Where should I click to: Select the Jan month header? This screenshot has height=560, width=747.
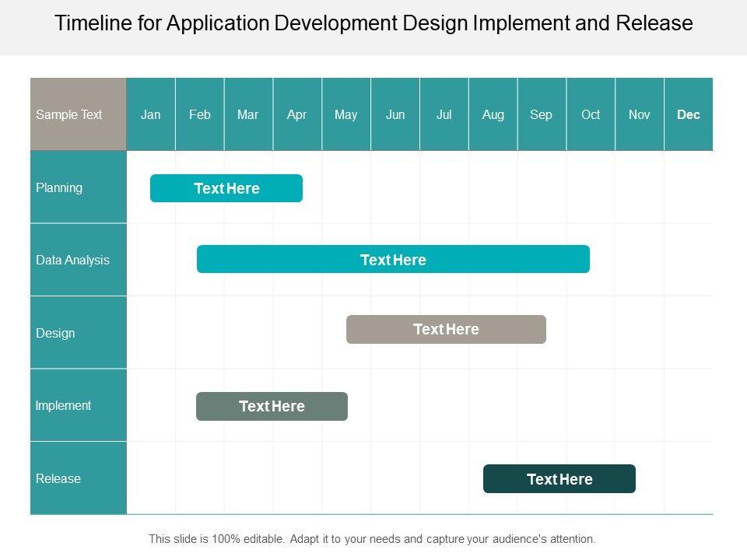pyautogui.click(x=151, y=114)
